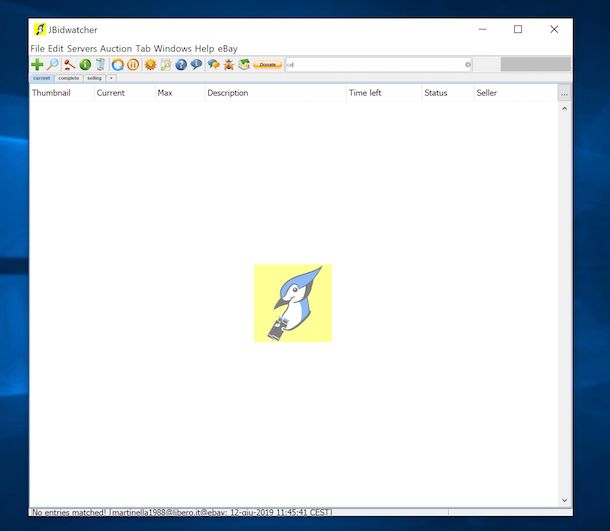This screenshot has height=531, width=610.
Task: Open the eBay menu
Action: [x=228, y=49]
